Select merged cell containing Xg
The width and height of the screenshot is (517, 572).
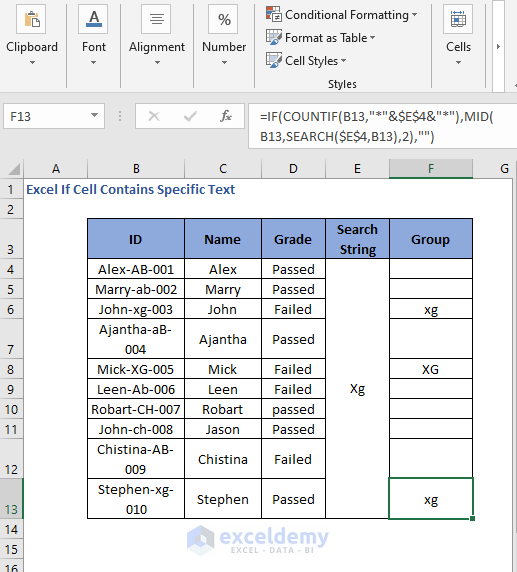click(357, 389)
